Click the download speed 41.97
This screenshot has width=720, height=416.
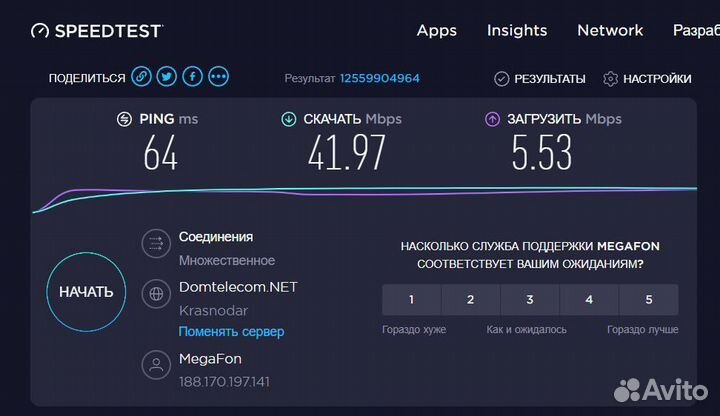[346, 153]
